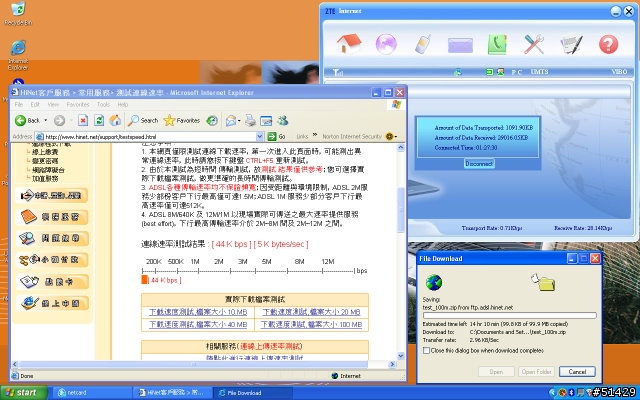Screen dimensions: 640x400
Task: Click the 10 MB download speed test link
Action: click(198, 312)
